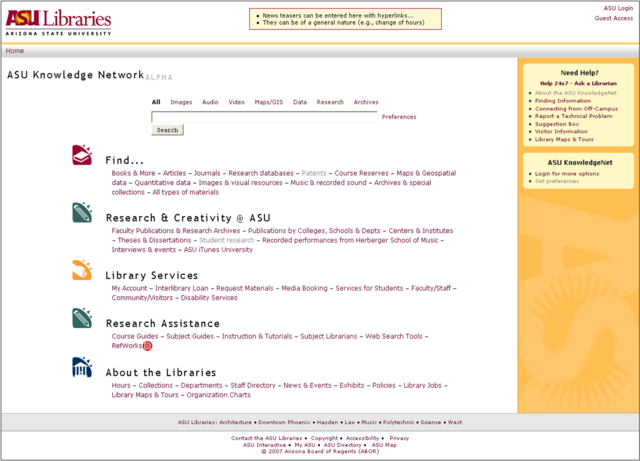Open the Staff Directory link

(x=253, y=385)
